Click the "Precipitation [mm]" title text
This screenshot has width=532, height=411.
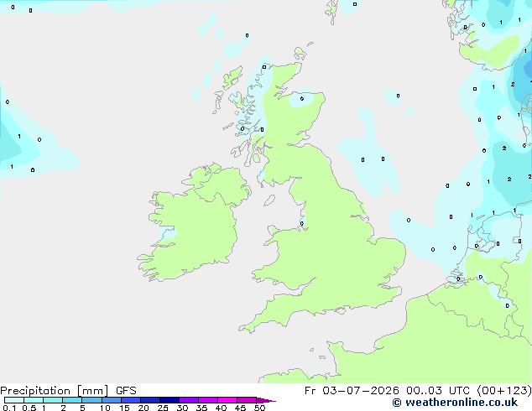click(55, 391)
